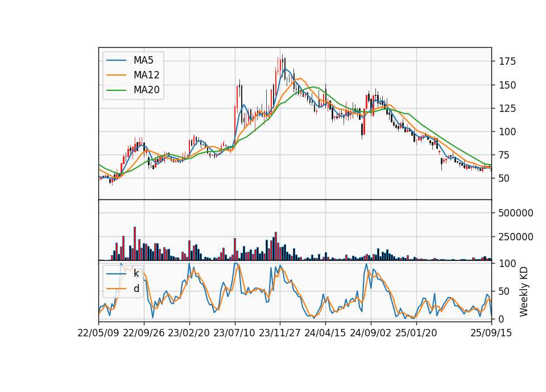Click the d legend label in KD panel
Screen dimensions: 546x392
click(x=136, y=289)
